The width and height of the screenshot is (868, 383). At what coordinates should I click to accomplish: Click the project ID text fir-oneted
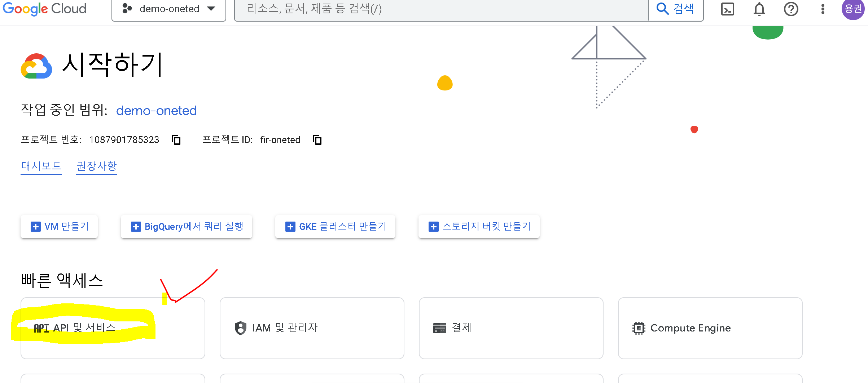tap(280, 140)
